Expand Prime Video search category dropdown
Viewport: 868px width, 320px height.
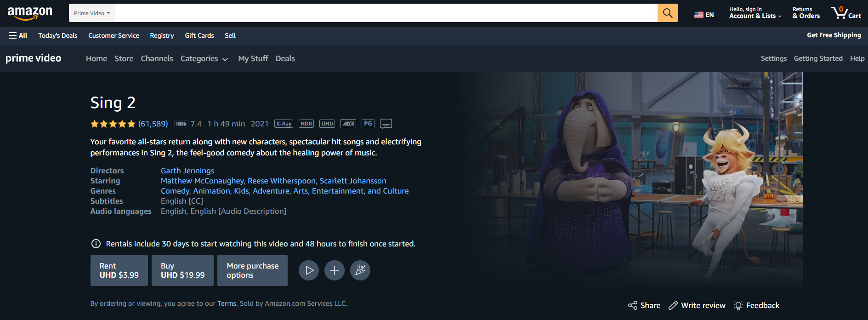pos(92,13)
